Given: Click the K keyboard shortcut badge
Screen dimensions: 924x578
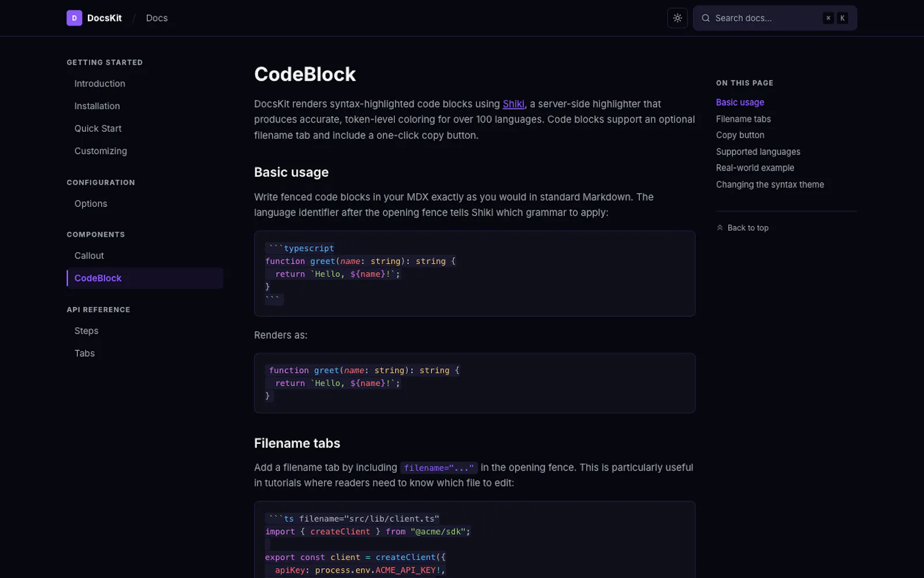Looking at the screenshot, I should (x=843, y=18).
